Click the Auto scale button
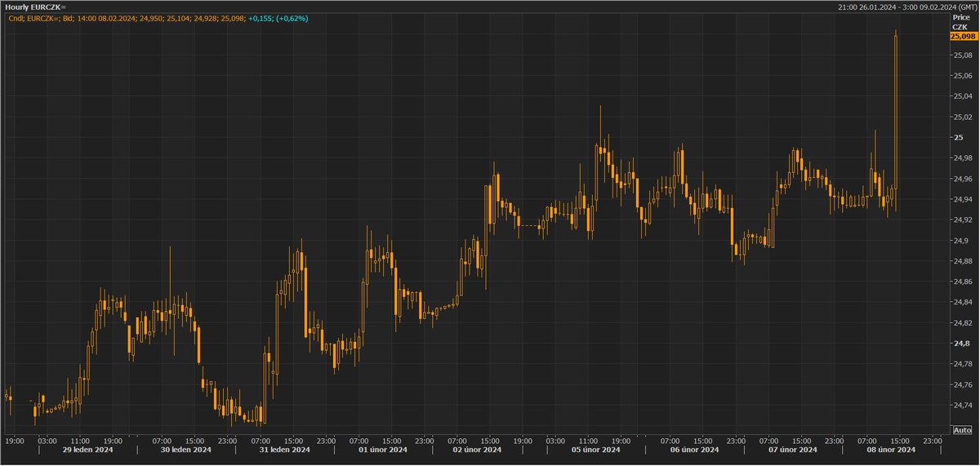The height and width of the screenshot is (466, 980). [x=962, y=430]
